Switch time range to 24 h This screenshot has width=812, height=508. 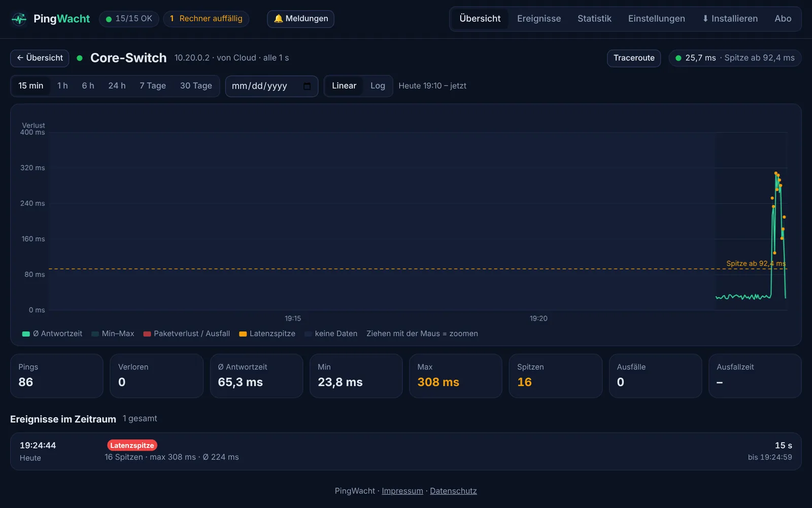tap(117, 86)
